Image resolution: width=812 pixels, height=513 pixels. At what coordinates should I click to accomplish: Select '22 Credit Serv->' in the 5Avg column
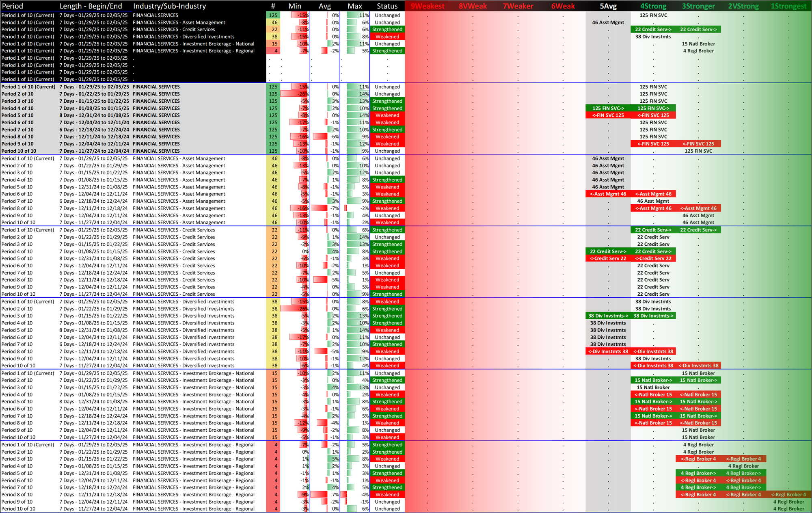[x=608, y=251]
